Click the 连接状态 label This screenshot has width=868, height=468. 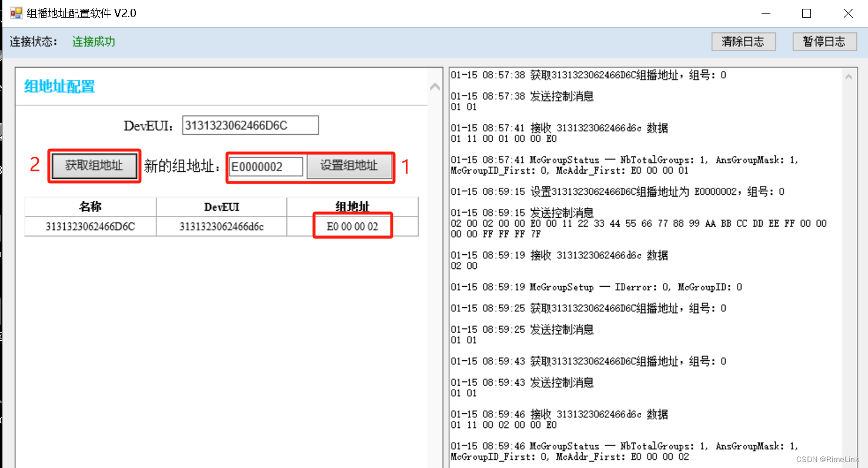tap(34, 42)
